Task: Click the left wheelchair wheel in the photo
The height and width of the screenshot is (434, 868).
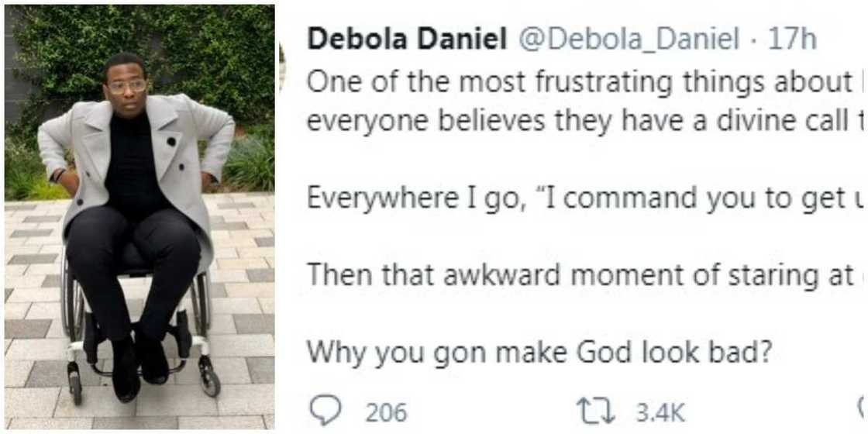Action: (72, 302)
